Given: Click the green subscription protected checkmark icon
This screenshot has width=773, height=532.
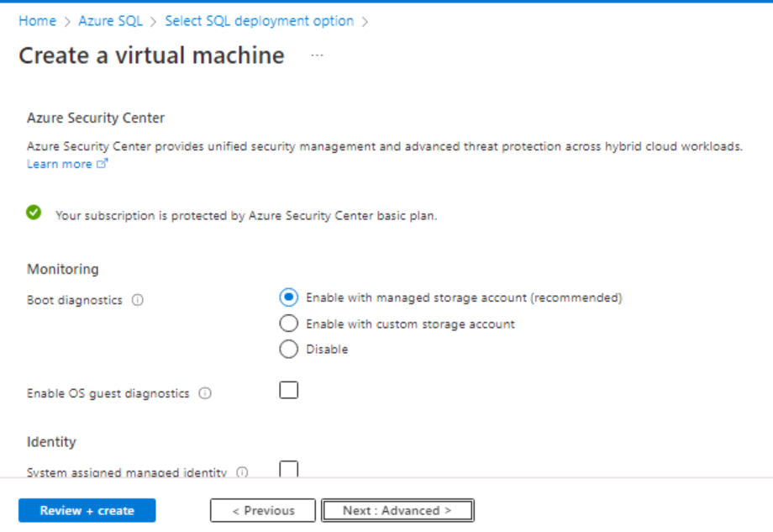Looking at the screenshot, I should [x=34, y=213].
